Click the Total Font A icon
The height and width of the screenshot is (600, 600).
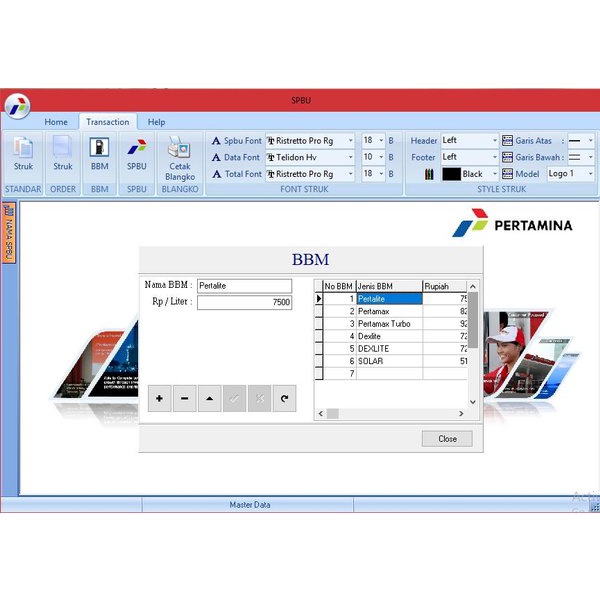(216, 174)
